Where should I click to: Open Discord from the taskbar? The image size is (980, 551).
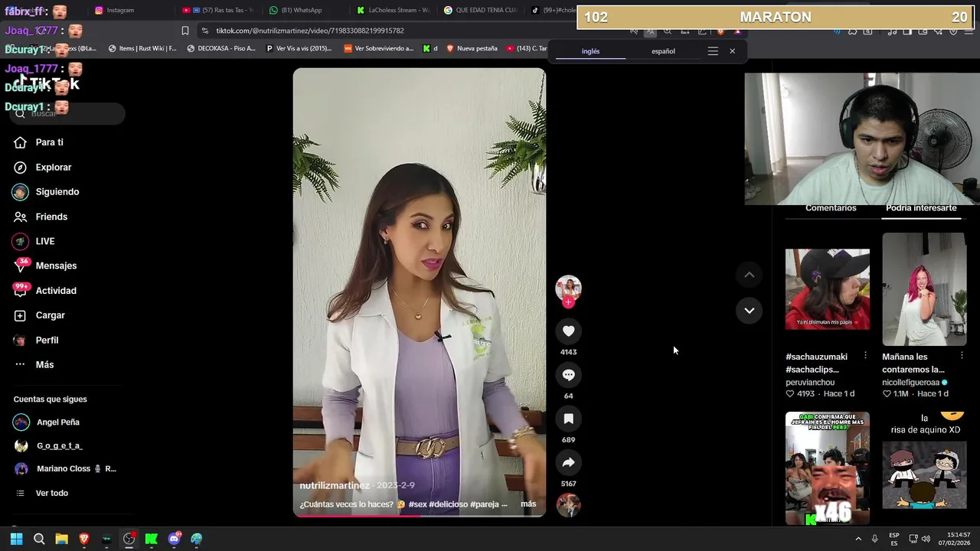click(174, 539)
